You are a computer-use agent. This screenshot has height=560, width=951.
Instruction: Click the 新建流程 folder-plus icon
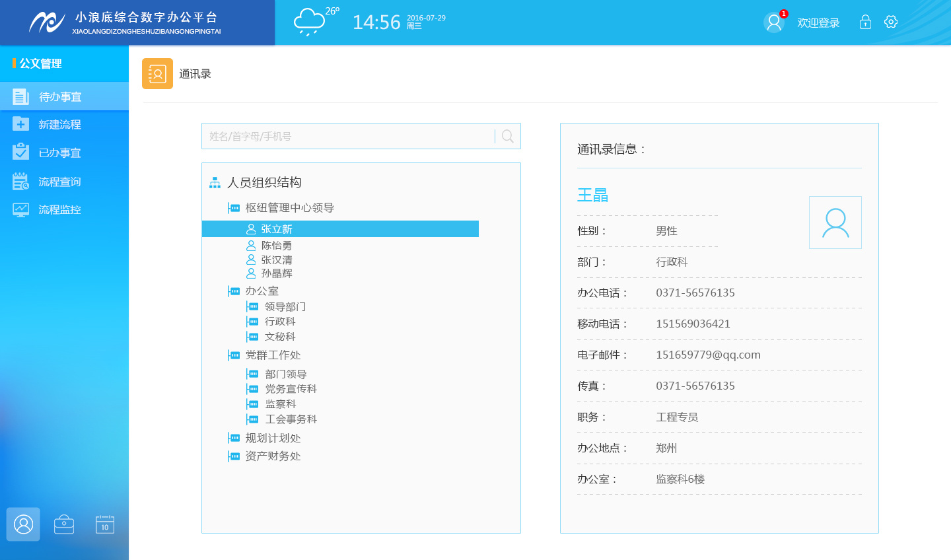coord(20,123)
